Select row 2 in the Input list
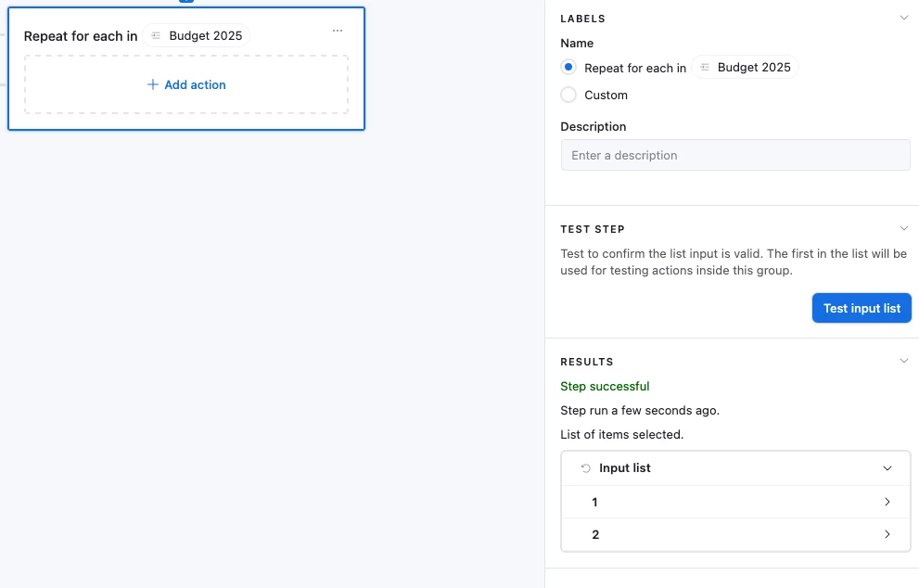The image size is (919, 588). 594,534
